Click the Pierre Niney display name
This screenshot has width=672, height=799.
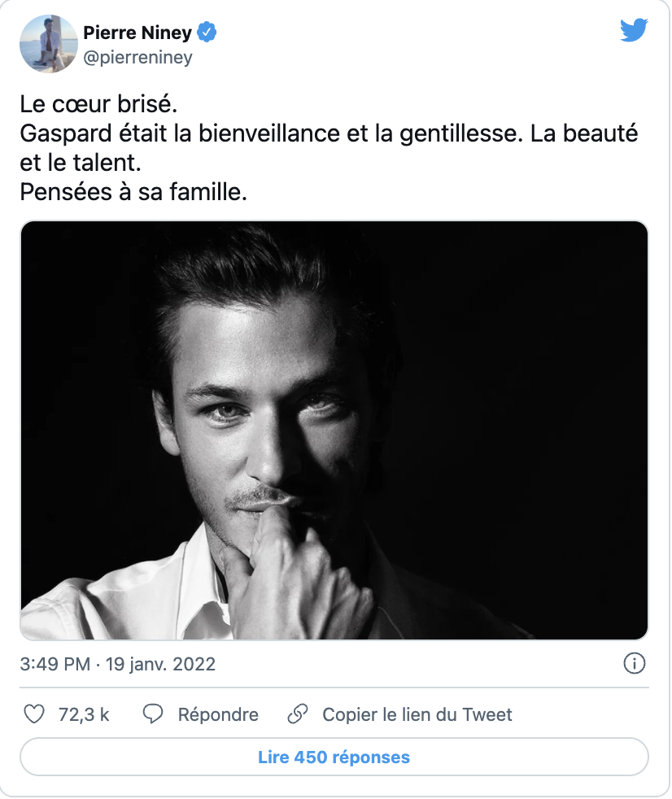pyautogui.click(x=137, y=33)
